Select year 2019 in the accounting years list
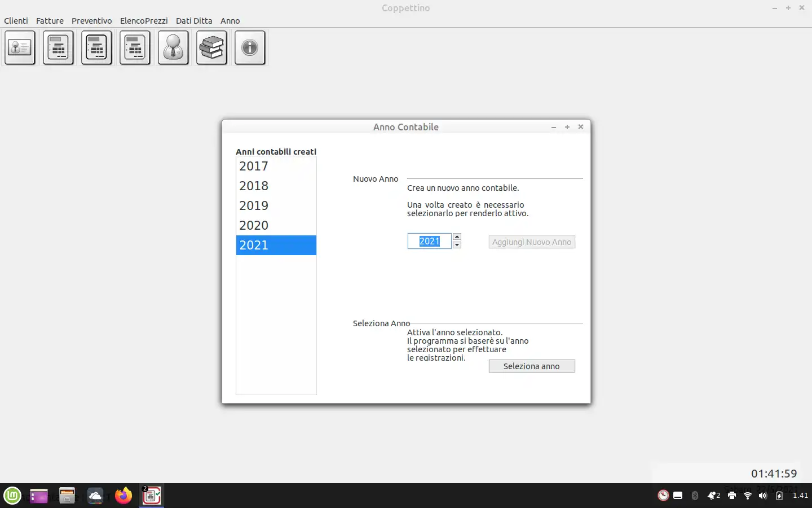812x508 pixels. pos(276,205)
